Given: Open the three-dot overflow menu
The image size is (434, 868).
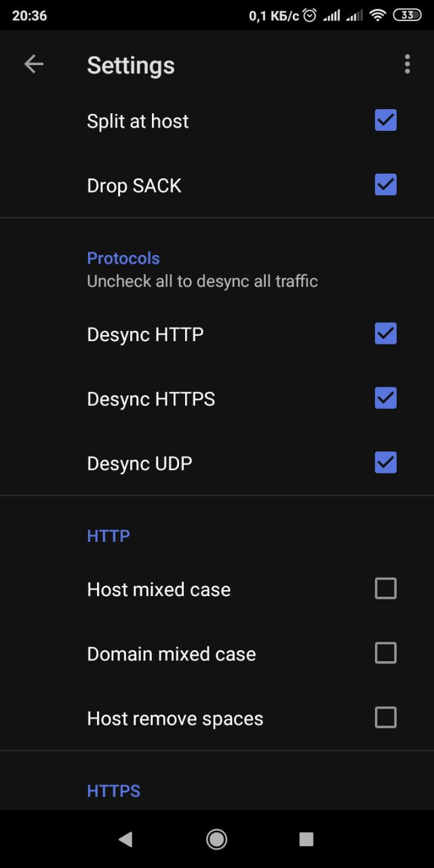Looking at the screenshot, I should click(x=407, y=64).
